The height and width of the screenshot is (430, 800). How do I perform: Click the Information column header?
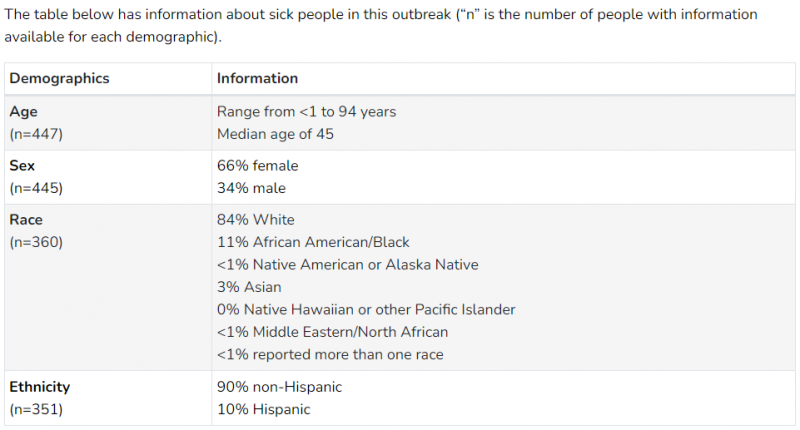[x=257, y=78]
